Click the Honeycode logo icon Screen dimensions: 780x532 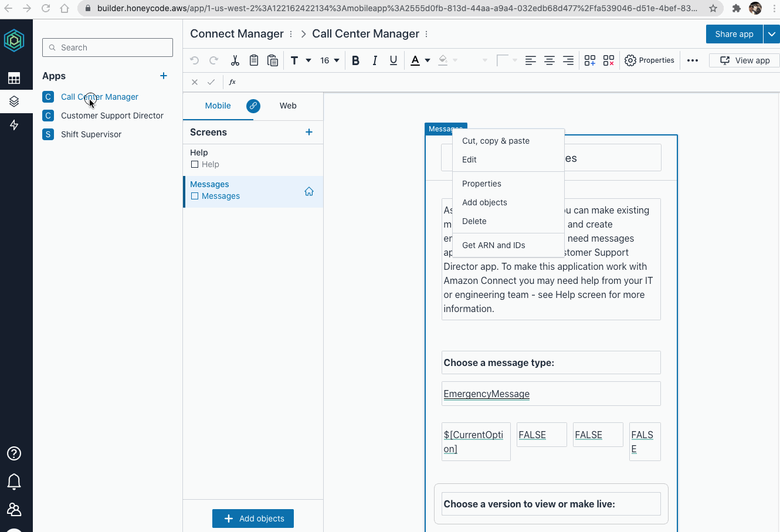tap(14, 40)
